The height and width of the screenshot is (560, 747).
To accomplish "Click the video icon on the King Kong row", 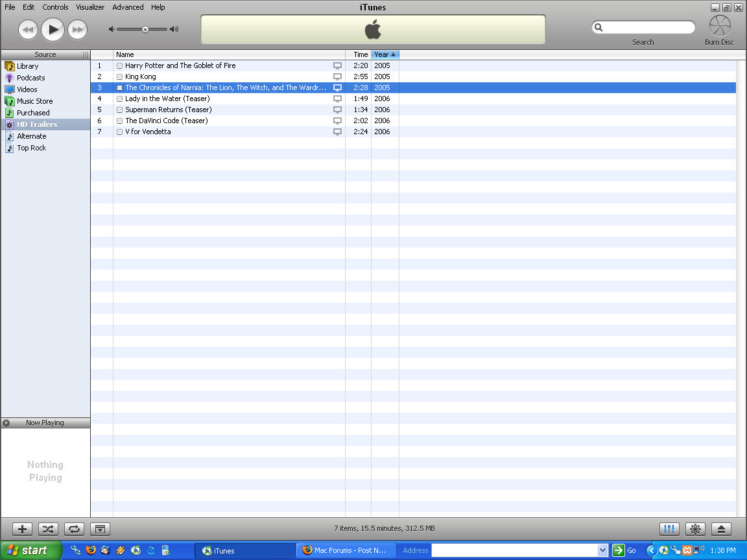I will [337, 76].
